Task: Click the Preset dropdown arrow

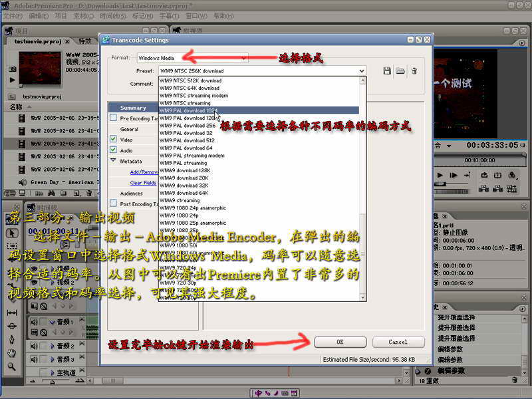Action: click(x=362, y=71)
